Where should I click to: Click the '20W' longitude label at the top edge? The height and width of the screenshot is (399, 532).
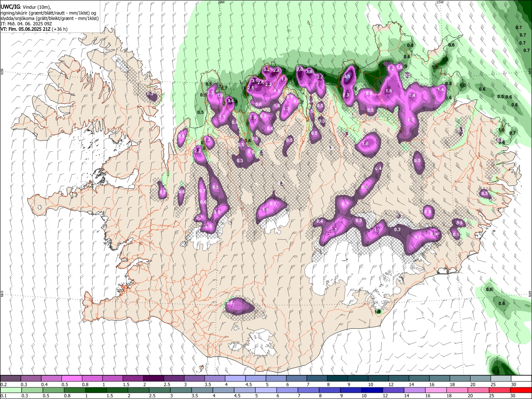tap(221, 2)
